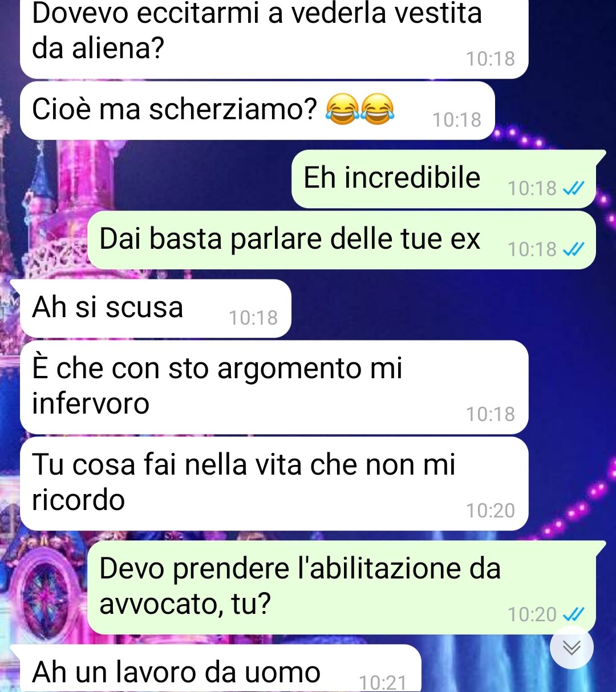Image resolution: width=616 pixels, height=692 pixels.
Task: Tap blue read receipt ticks on 'Eh incredibile'
Action: tap(573, 188)
